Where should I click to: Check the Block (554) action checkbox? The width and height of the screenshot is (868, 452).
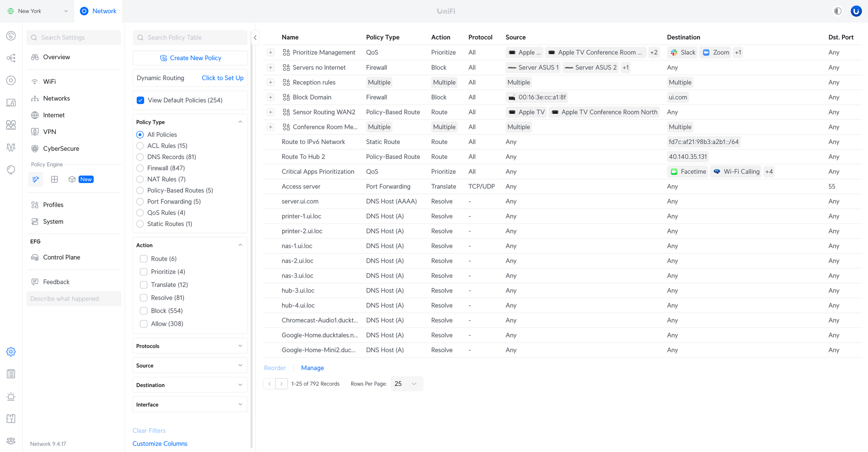click(x=144, y=311)
